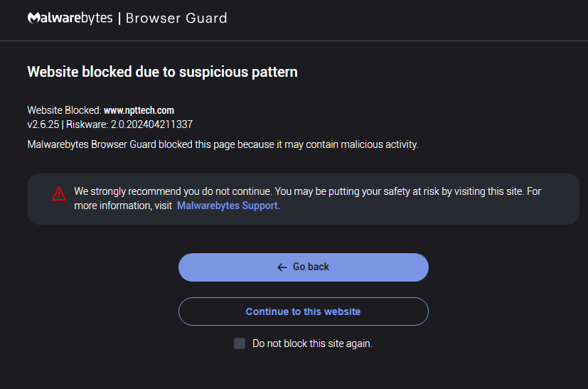Click the v2.6.25 version number
This screenshot has height=389, width=588.
43,124
